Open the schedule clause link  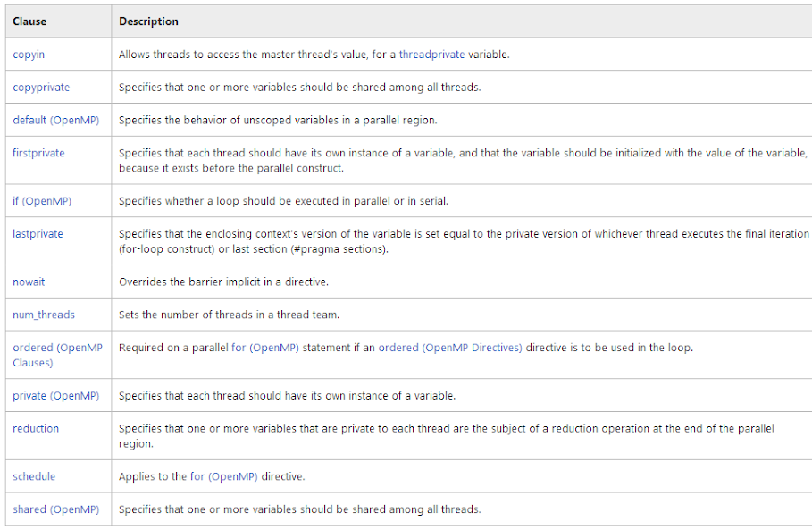[34, 476]
